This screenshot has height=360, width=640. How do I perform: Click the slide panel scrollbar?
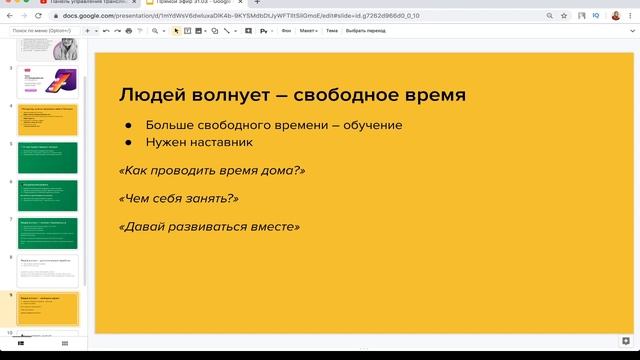point(85,182)
